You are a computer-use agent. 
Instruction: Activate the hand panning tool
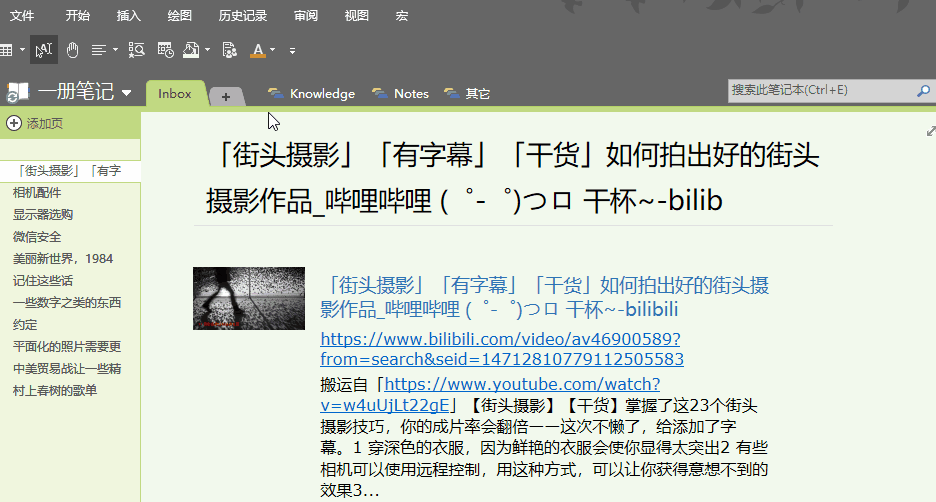point(72,50)
